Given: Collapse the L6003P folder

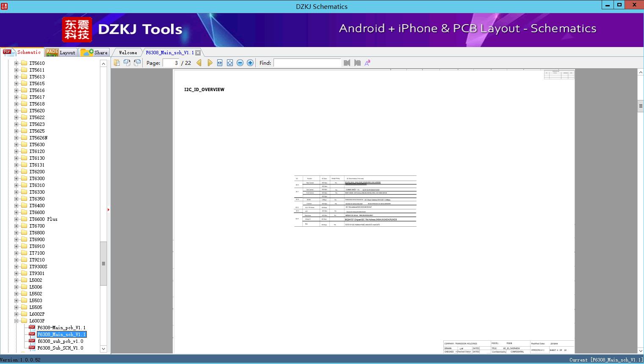Looking at the screenshot, I should tap(16, 321).
